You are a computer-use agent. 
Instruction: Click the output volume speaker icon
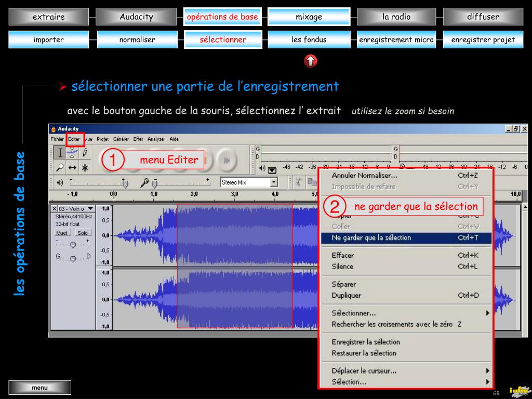tap(60, 182)
